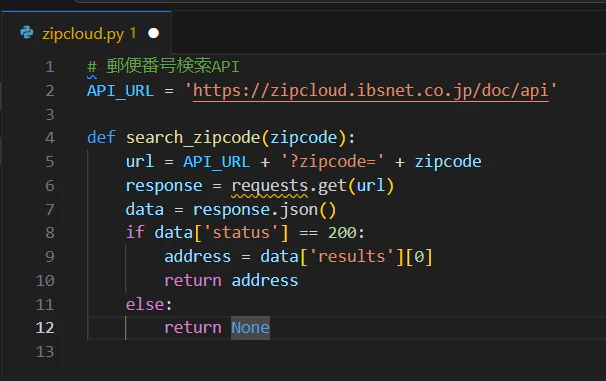Click line number 12 in the gutter

click(45, 328)
